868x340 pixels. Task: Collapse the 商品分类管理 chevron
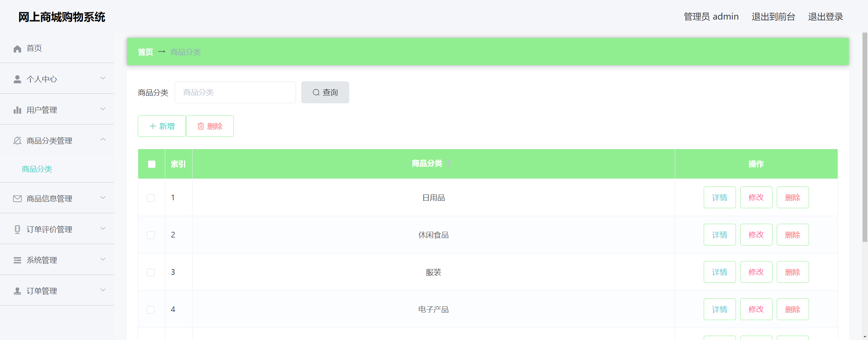(x=103, y=139)
